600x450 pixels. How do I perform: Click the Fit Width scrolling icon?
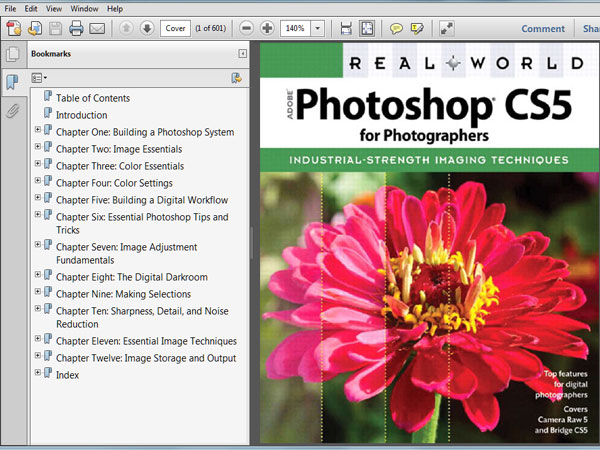[346, 29]
